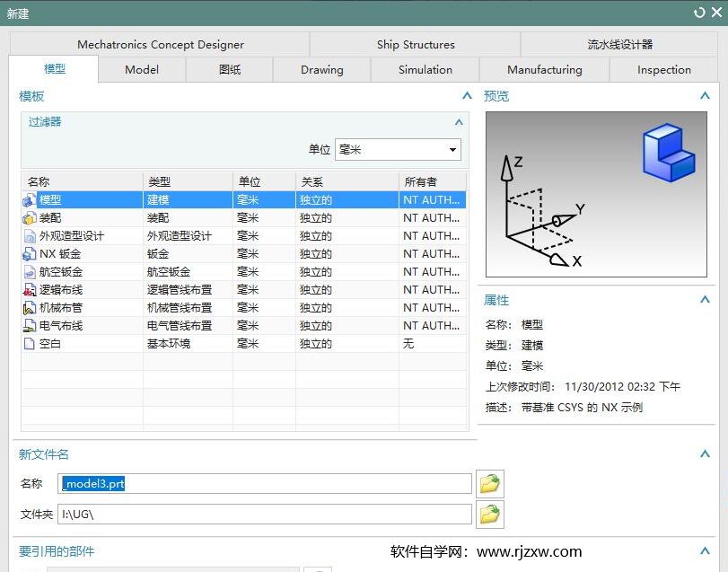
Task: Collapse the 模板 section
Action: coord(467,96)
